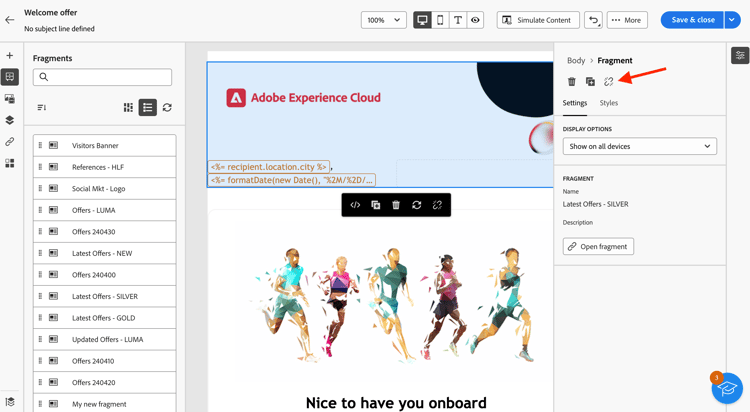Click refresh icon in black floating toolbar

[417, 205]
